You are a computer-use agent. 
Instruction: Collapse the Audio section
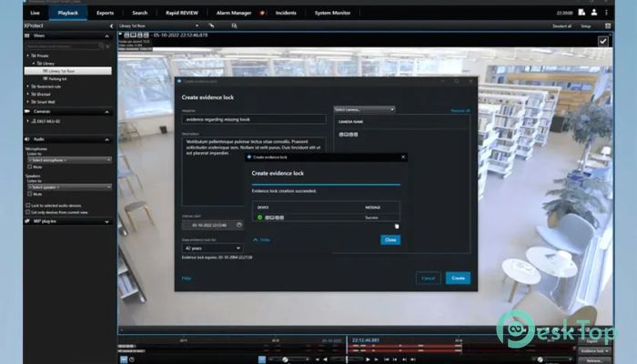[x=106, y=140]
